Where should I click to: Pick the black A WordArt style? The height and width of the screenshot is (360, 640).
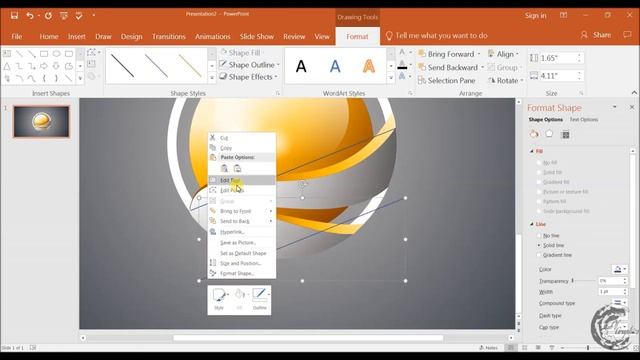301,66
